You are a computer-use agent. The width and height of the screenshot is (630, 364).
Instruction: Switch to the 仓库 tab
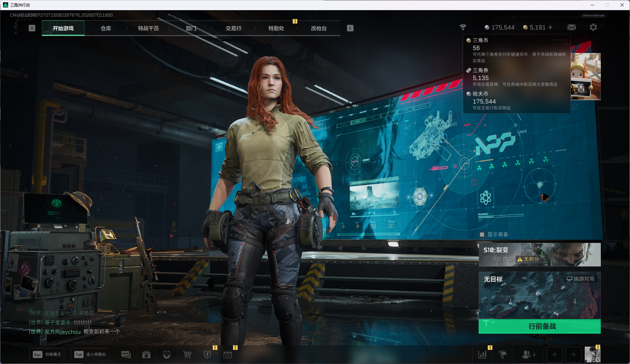106,28
